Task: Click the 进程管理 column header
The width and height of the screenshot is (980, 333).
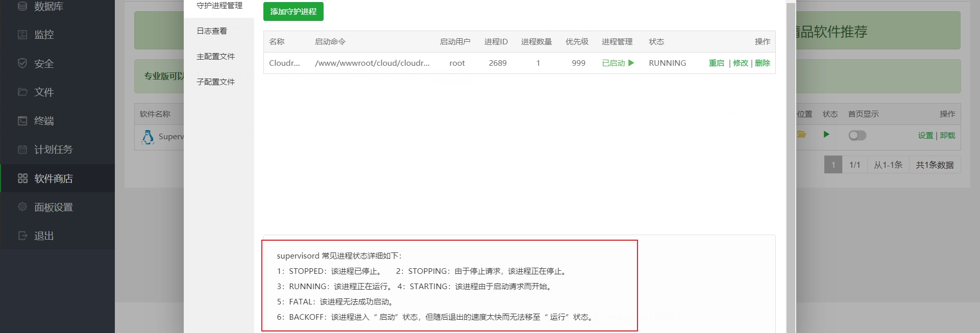Action: tap(617, 41)
